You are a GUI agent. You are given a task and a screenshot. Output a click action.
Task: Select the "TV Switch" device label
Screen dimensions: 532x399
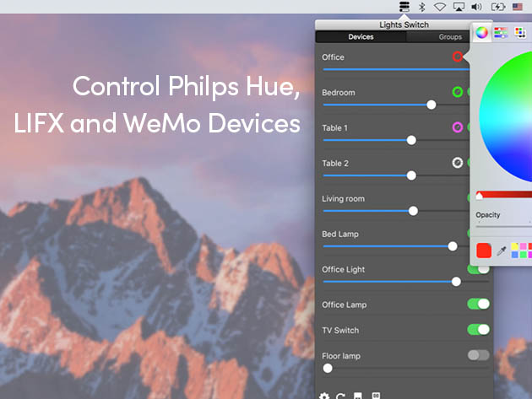[340, 330]
